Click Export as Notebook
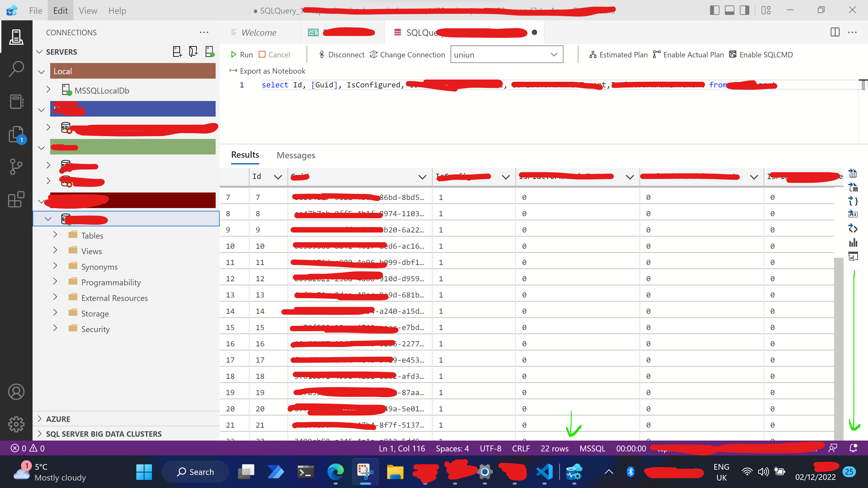This screenshot has width=868, height=488. click(268, 71)
